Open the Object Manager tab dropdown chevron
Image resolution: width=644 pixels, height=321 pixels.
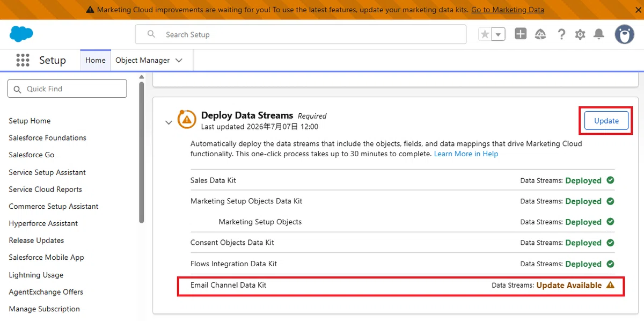pyautogui.click(x=179, y=60)
